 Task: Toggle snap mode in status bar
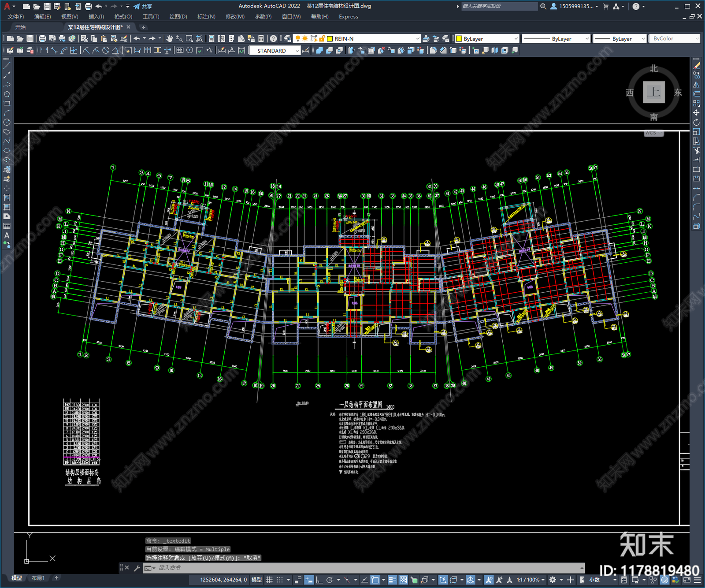tap(280, 580)
